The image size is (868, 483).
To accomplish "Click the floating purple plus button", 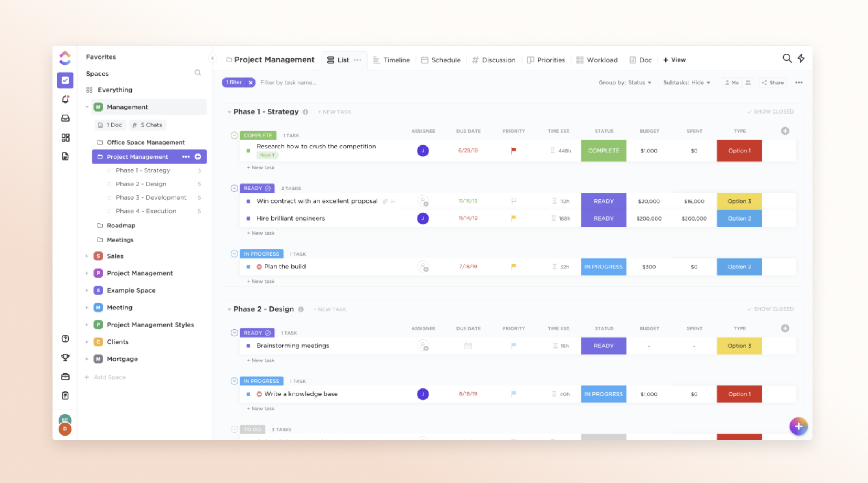I will point(798,426).
